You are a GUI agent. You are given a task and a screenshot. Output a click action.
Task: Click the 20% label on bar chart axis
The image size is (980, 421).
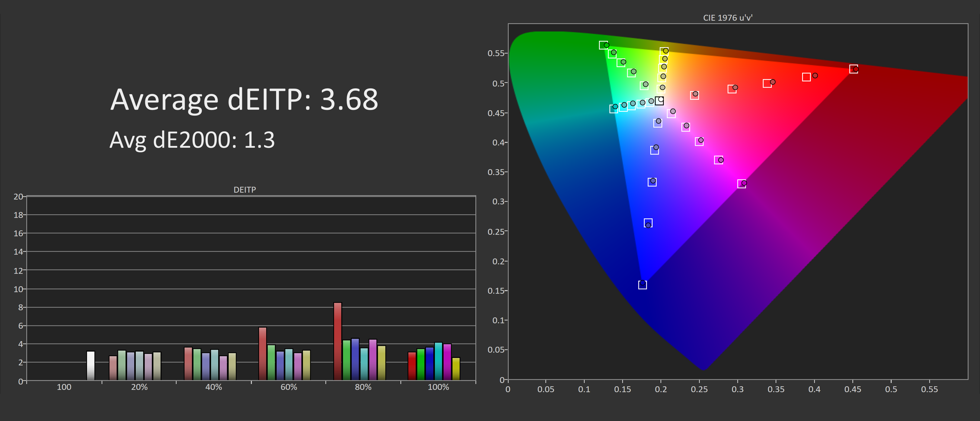pyautogui.click(x=139, y=387)
